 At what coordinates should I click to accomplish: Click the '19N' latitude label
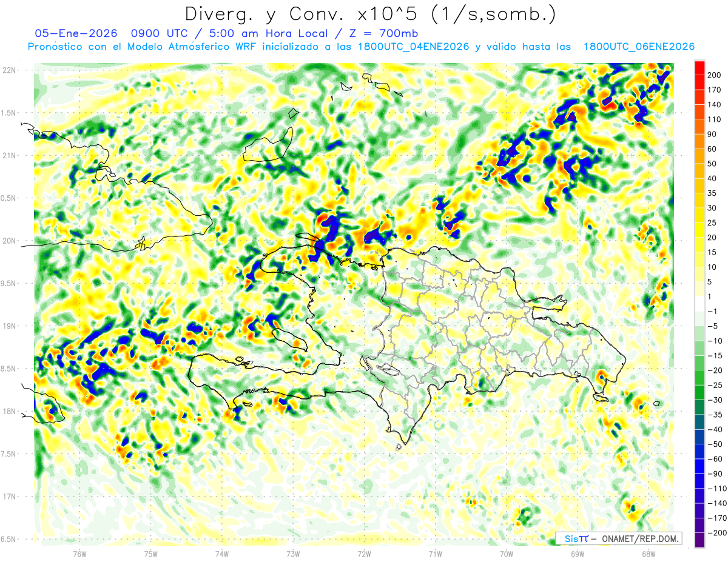point(9,326)
